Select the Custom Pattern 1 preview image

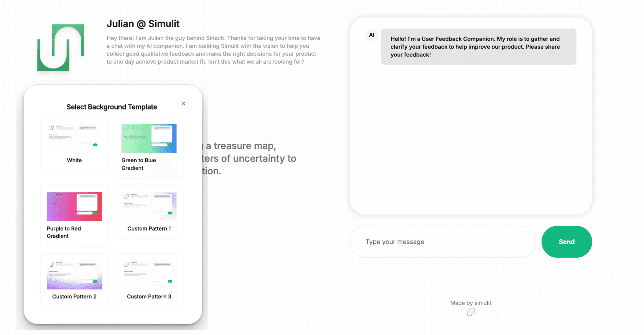pyautogui.click(x=149, y=206)
